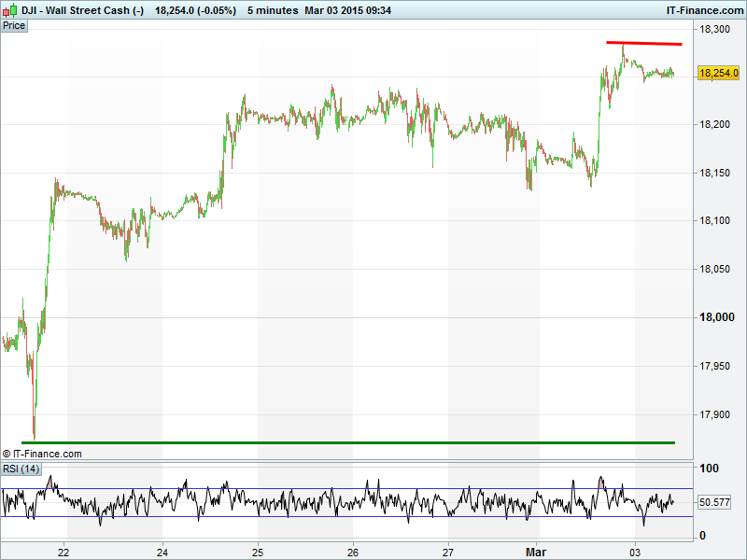Select the RSI (14) indicator label
The width and height of the screenshot is (747, 560).
(21, 469)
